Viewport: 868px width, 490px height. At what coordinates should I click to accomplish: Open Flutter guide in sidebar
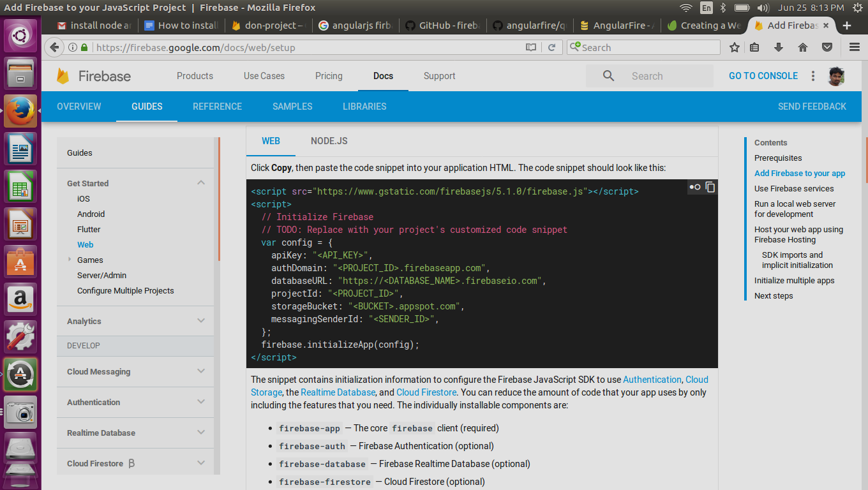tap(89, 230)
